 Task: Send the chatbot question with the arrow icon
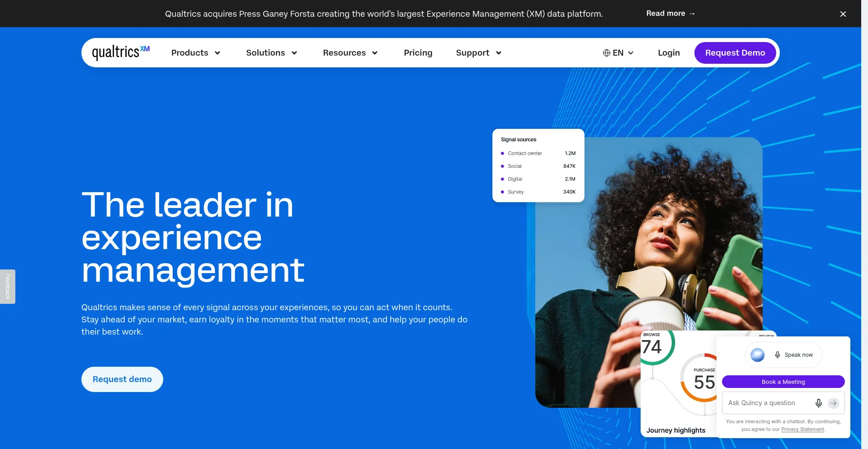coord(834,403)
